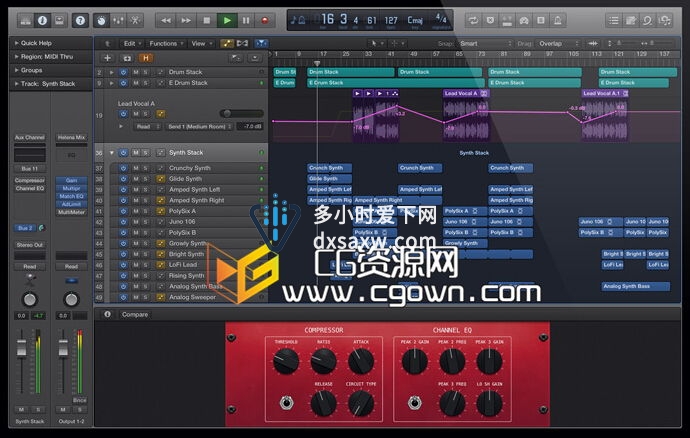The width and height of the screenshot is (690, 438).
Task: Solo the E Drum Stack track
Action: click(x=145, y=83)
